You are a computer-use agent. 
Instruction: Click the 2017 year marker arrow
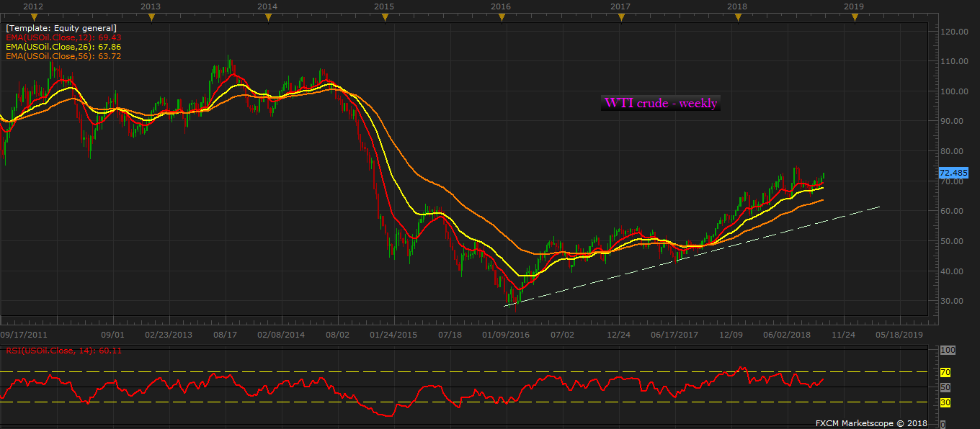pos(620,17)
